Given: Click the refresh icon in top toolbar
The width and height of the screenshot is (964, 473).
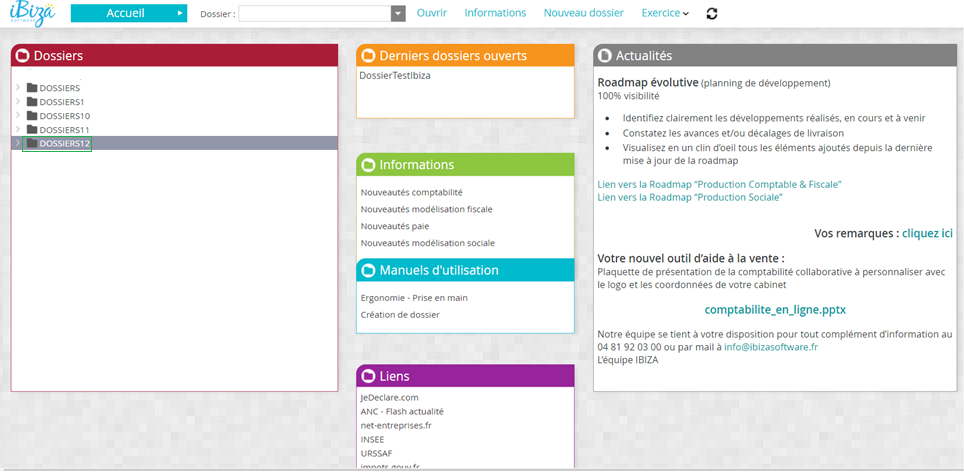Looking at the screenshot, I should [711, 14].
